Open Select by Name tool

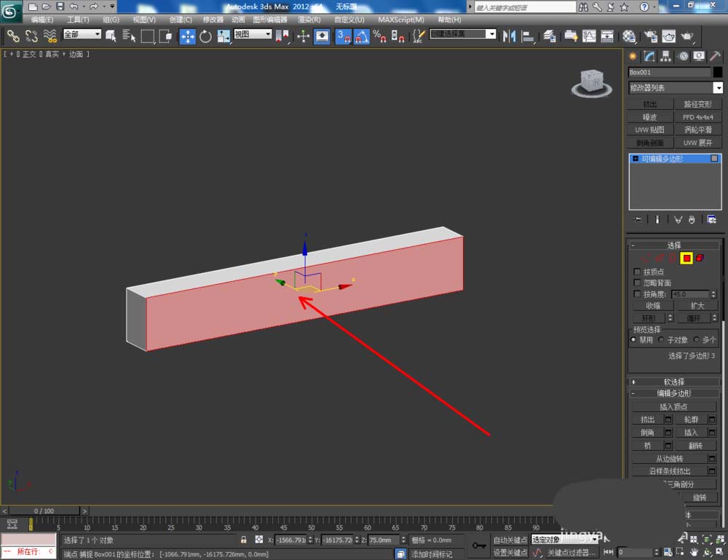tap(129, 36)
